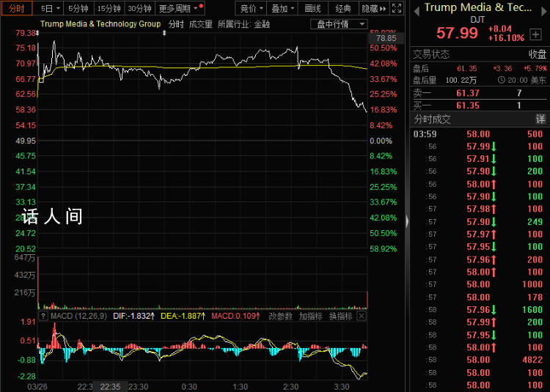Viewport: 550px width, 392px height.
Task: Add DJT to watchlist with plus icon
Action: 538,33
